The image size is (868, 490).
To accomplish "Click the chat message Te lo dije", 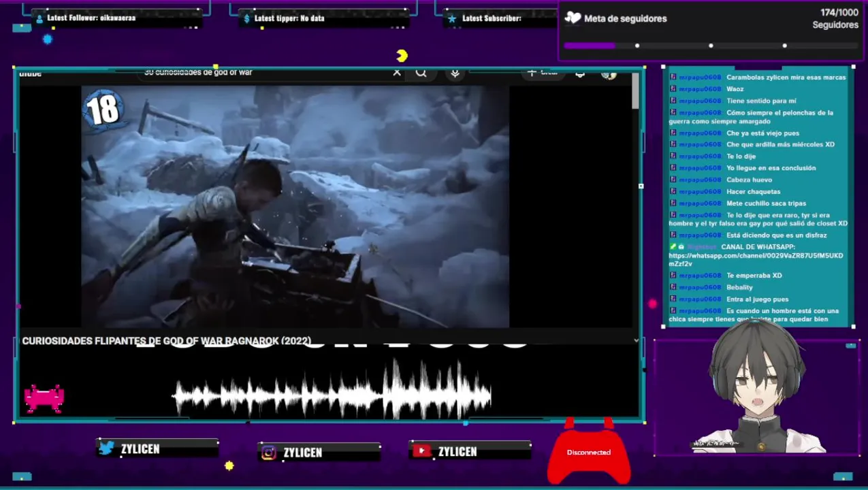I will 741,156.
